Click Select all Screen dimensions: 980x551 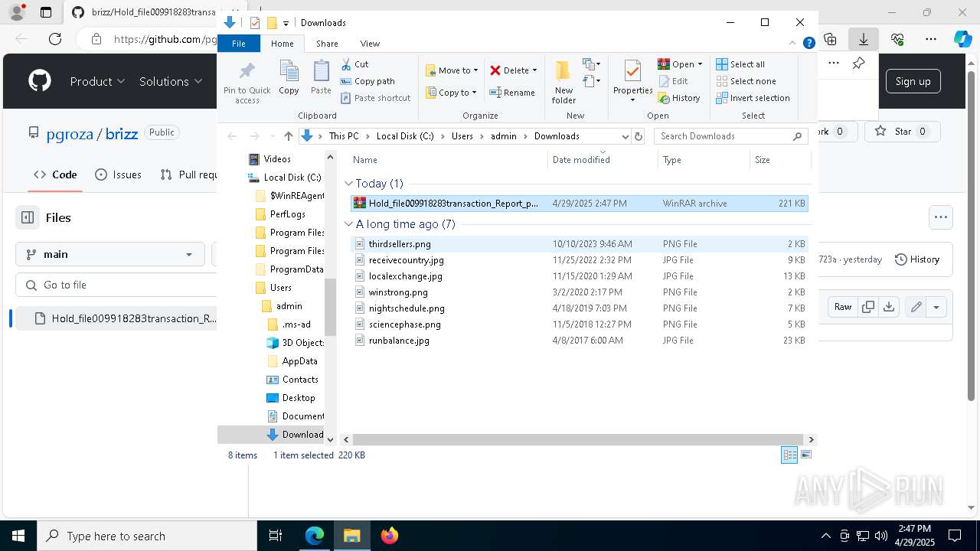pyautogui.click(x=740, y=64)
